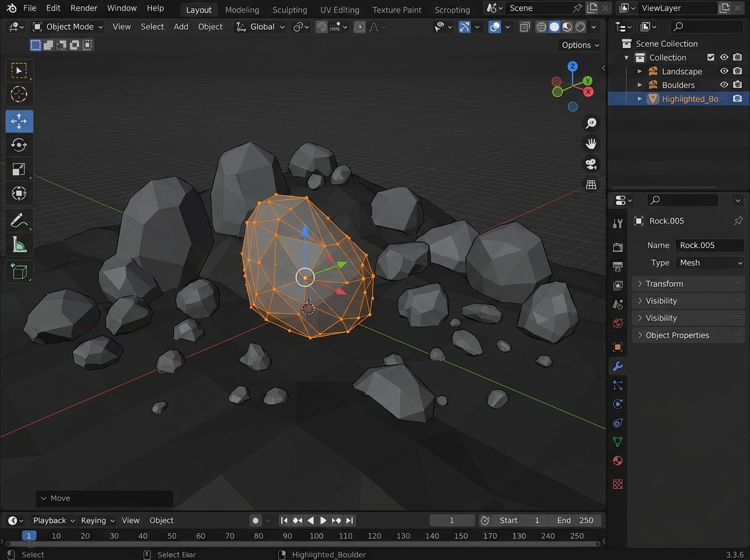Screen dimensions: 750x560
Task: Hide the Landscape collection in viewport
Action: coord(724,71)
